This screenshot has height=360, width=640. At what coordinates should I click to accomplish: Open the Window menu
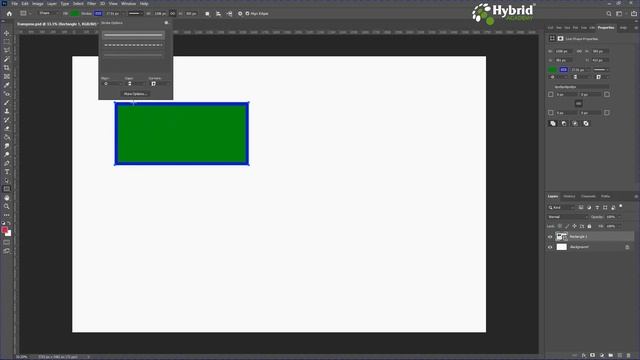129,4
